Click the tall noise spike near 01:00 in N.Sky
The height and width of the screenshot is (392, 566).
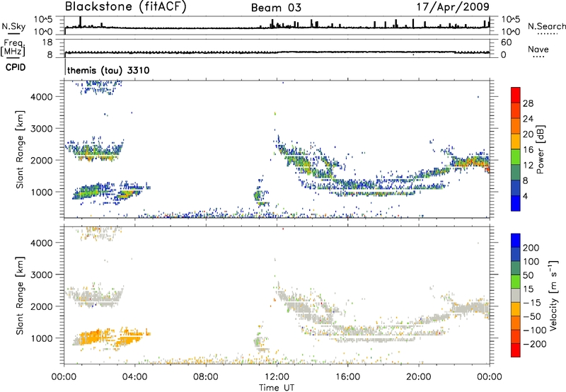tap(80, 22)
